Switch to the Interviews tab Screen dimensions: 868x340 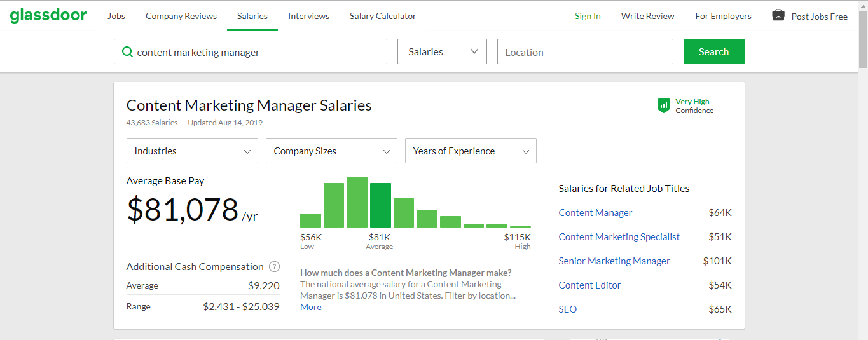coord(308,16)
